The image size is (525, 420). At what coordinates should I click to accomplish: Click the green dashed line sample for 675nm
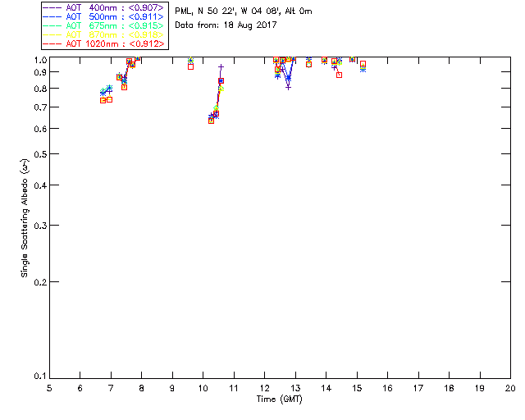tap(52, 25)
